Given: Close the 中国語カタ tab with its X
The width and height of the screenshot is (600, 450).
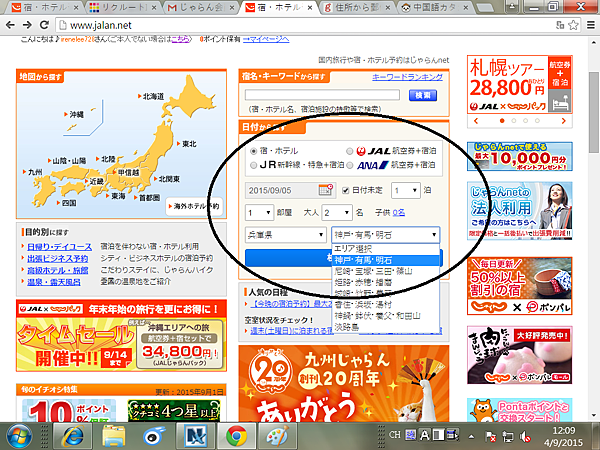Looking at the screenshot, I should (465, 7).
